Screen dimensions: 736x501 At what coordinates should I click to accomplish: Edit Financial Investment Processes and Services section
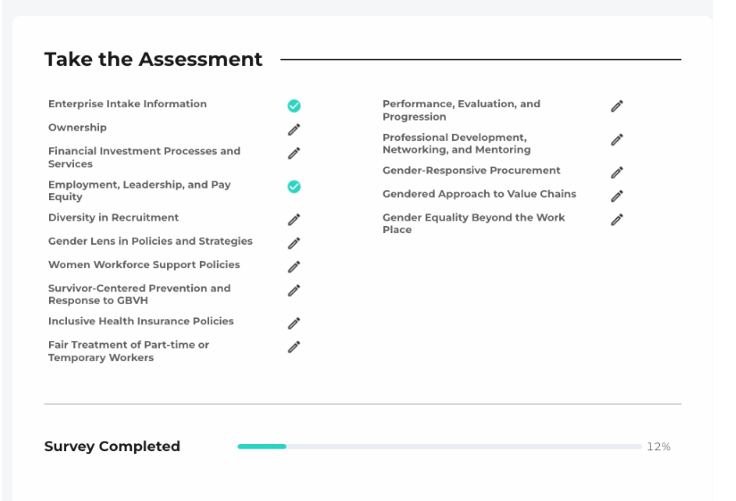click(294, 153)
